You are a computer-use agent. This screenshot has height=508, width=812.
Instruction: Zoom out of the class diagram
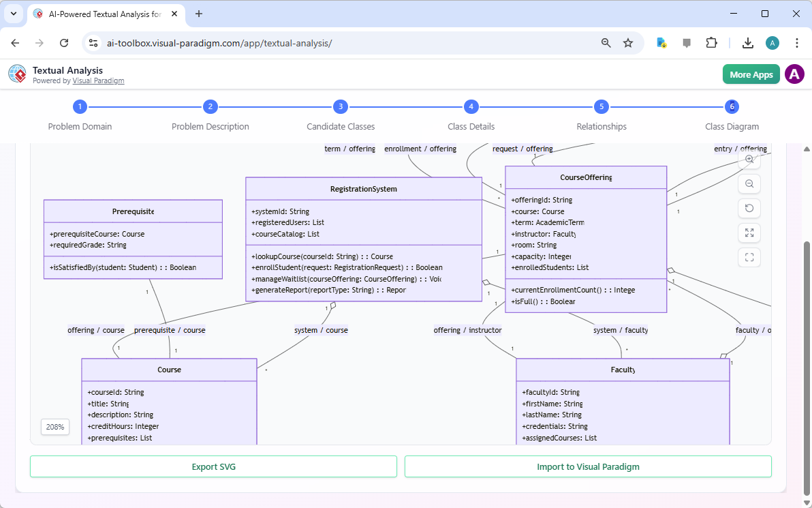749,183
